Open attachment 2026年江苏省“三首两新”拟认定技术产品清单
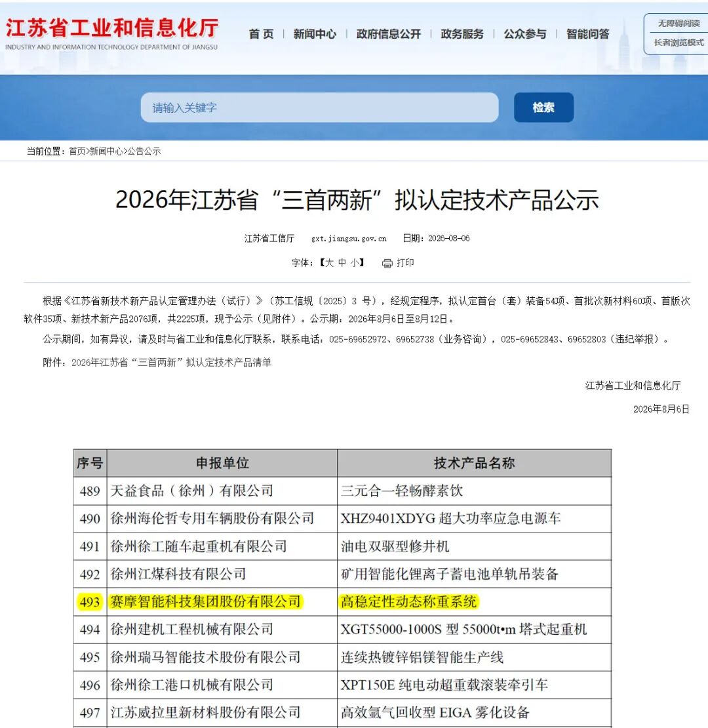The width and height of the screenshot is (708, 728). tap(171, 363)
